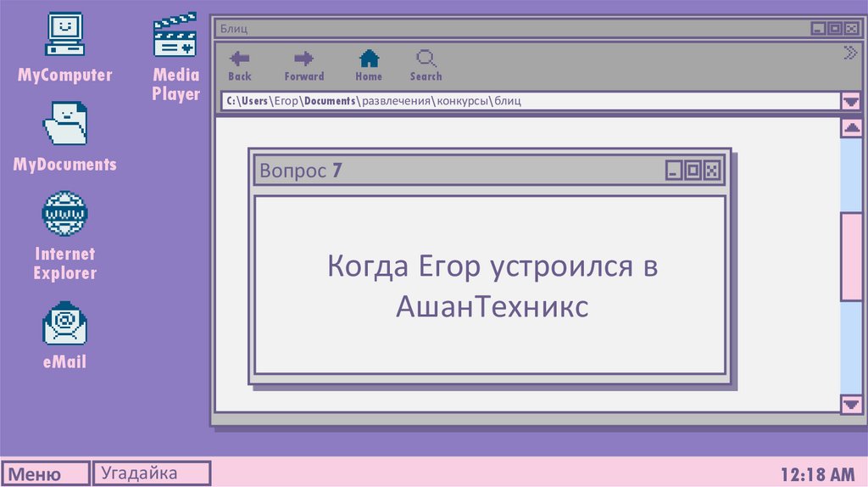Image resolution: width=868 pixels, height=487 pixels.
Task: Click the Вопрос 7 title bar text
Action: tap(301, 170)
